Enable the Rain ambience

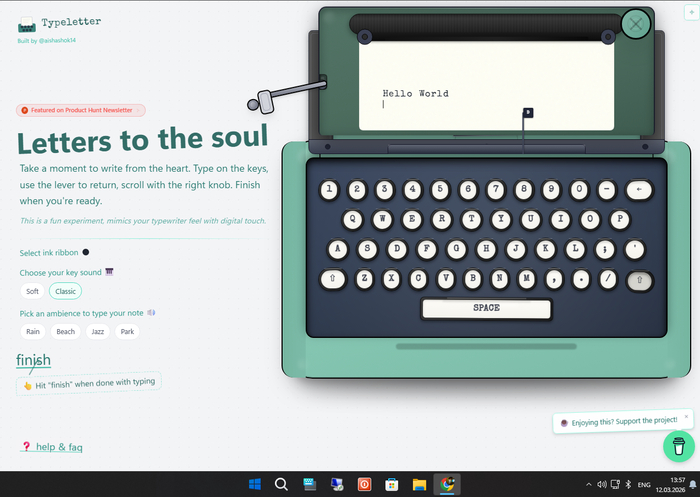(34, 331)
